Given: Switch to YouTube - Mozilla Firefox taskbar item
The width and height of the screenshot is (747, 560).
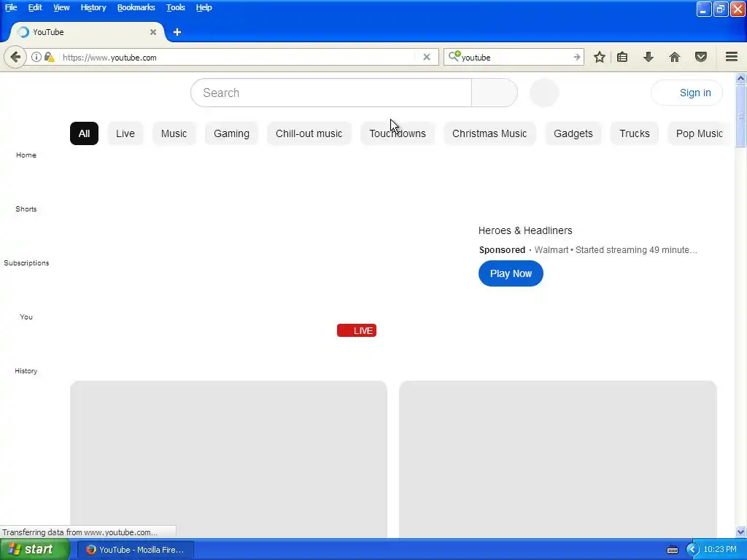Looking at the screenshot, I should [x=136, y=550].
